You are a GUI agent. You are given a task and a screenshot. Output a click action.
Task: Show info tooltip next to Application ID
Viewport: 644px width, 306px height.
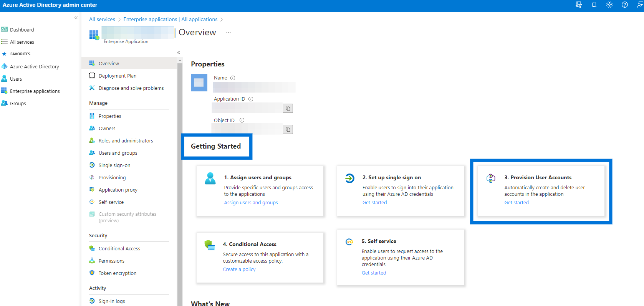[251, 99]
